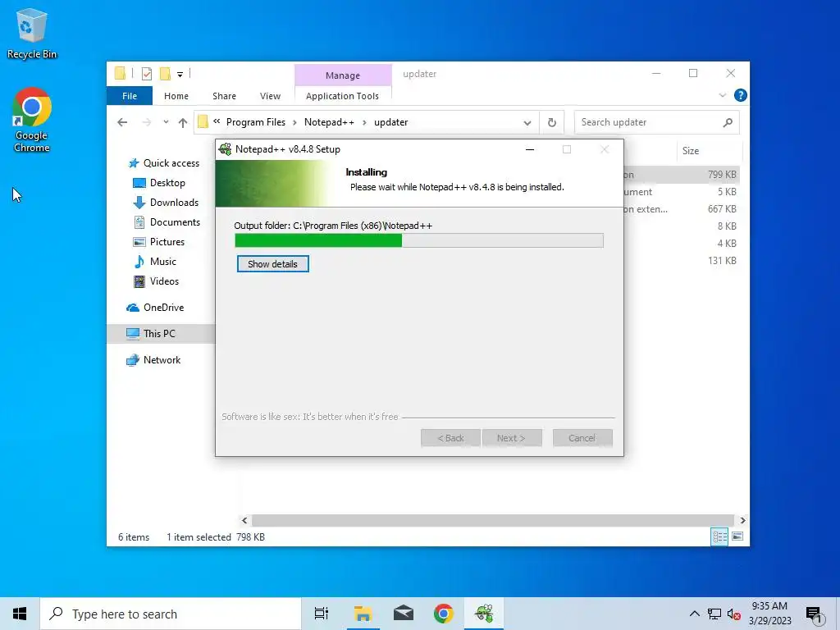Select the file row sized 667 KB
Image resolution: width=840 pixels, height=630 pixels.
(682, 209)
